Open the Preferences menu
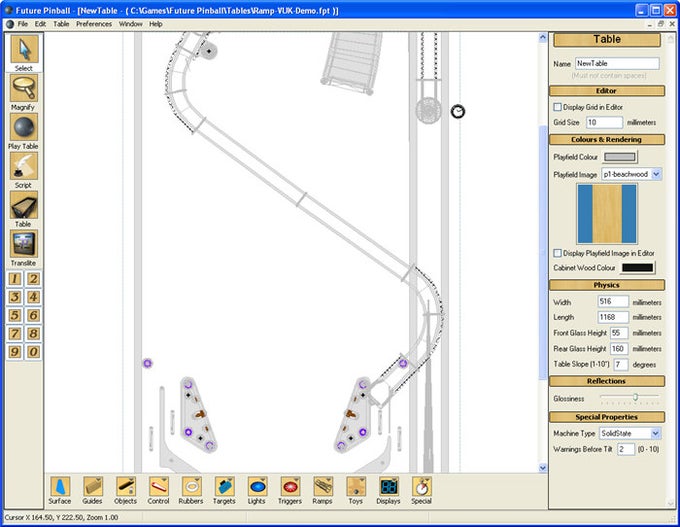This screenshot has height=527, width=680. 94,24
